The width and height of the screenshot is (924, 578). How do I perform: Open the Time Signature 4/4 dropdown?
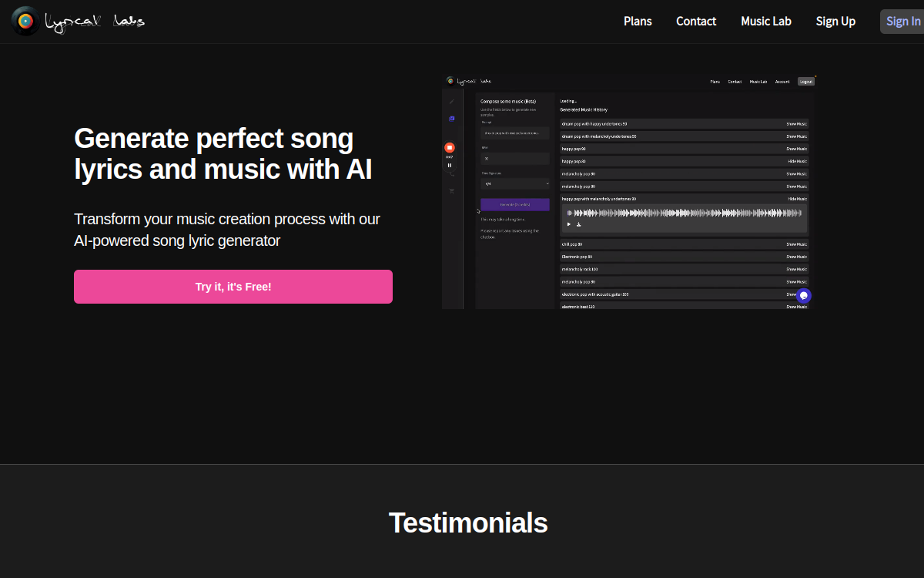point(514,183)
